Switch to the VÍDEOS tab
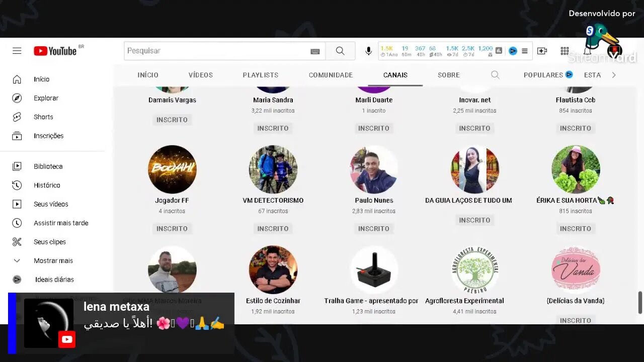The image size is (644, 362). point(201,75)
